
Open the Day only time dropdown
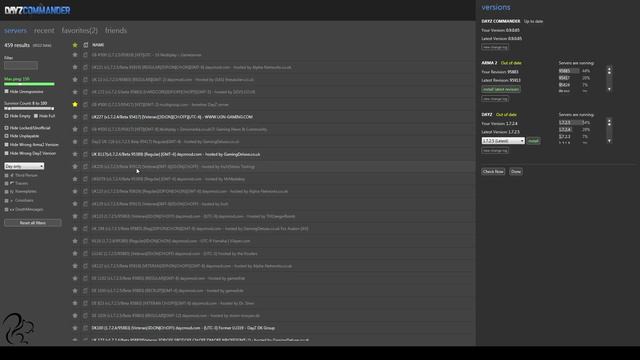tap(24, 166)
